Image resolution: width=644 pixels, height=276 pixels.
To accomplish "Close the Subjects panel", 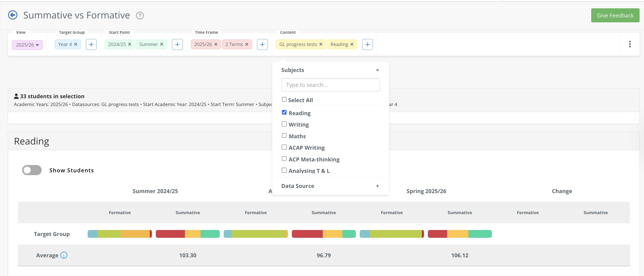I will pyautogui.click(x=377, y=70).
